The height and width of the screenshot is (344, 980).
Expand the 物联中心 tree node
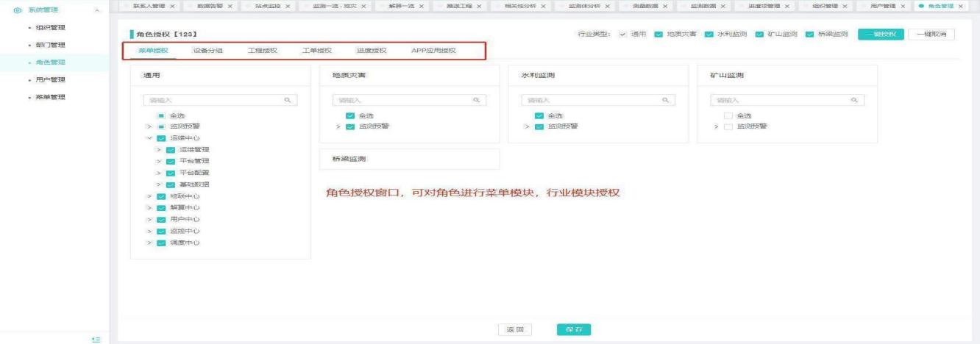tap(149, 196)
